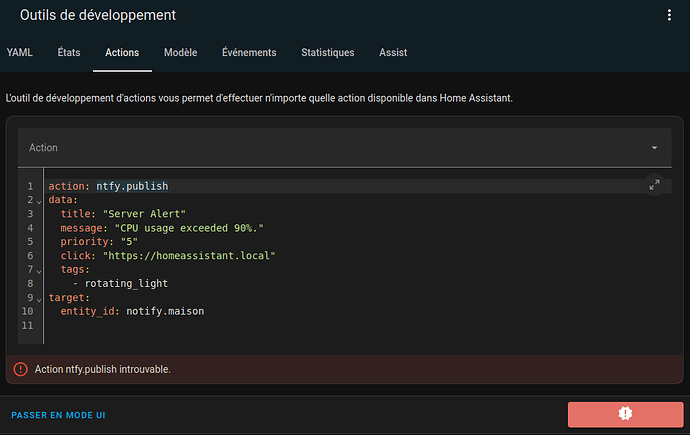Image resolution: width=690 pixels, height=435 pixels.
Task: Click the ntfy.publish action text in editor
Action: tap(132, 186)
